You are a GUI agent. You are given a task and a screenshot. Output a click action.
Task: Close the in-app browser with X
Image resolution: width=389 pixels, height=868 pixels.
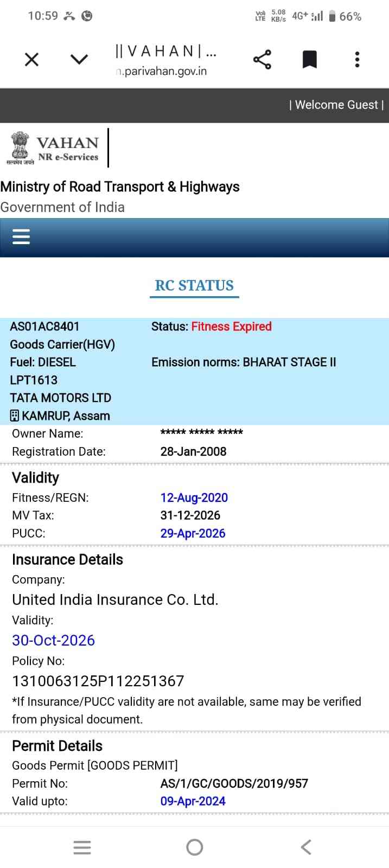point(32,59)
